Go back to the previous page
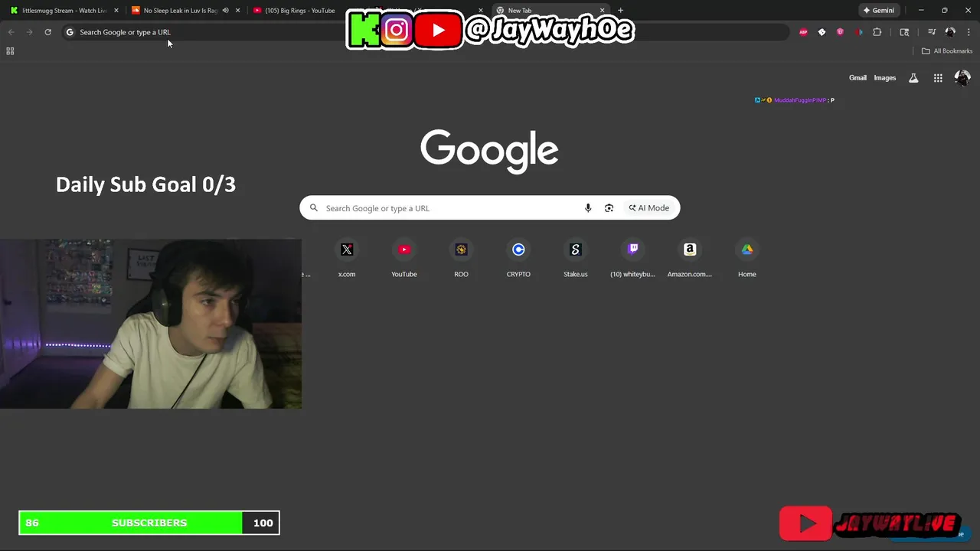980x551 pixels. (x=11, y=32)
